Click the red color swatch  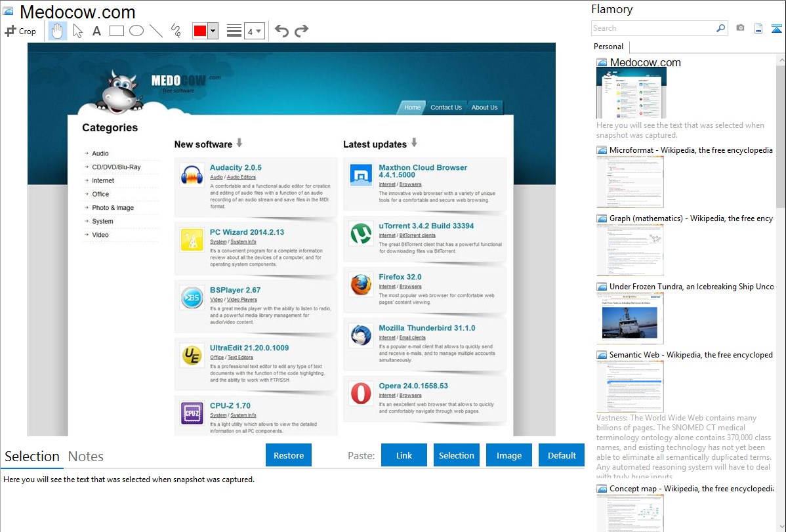[200, 31]
